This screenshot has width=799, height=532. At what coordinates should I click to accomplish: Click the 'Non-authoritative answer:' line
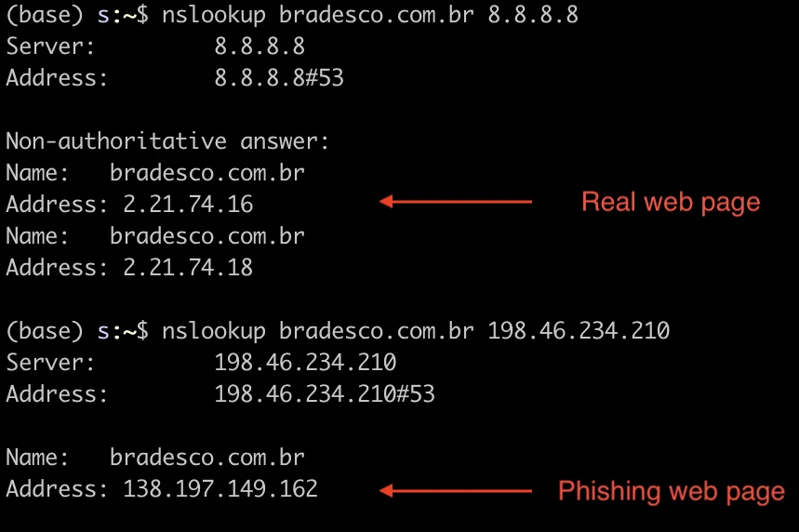(167, 141)
